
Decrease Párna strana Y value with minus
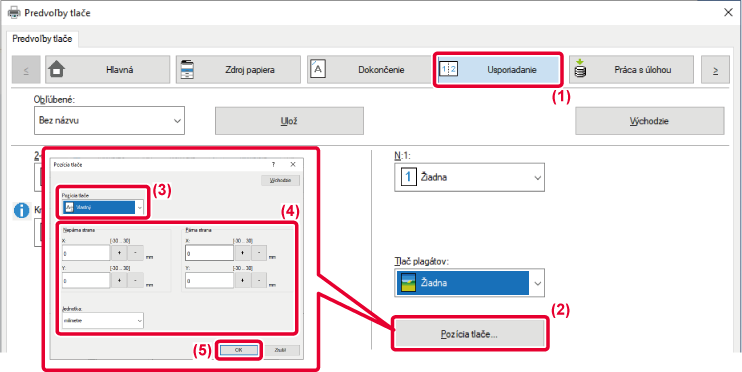(x=259, y=280)
